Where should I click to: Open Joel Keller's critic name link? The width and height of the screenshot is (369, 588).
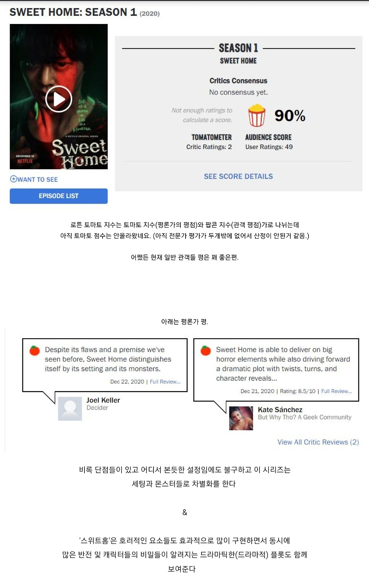coord(103,400)
